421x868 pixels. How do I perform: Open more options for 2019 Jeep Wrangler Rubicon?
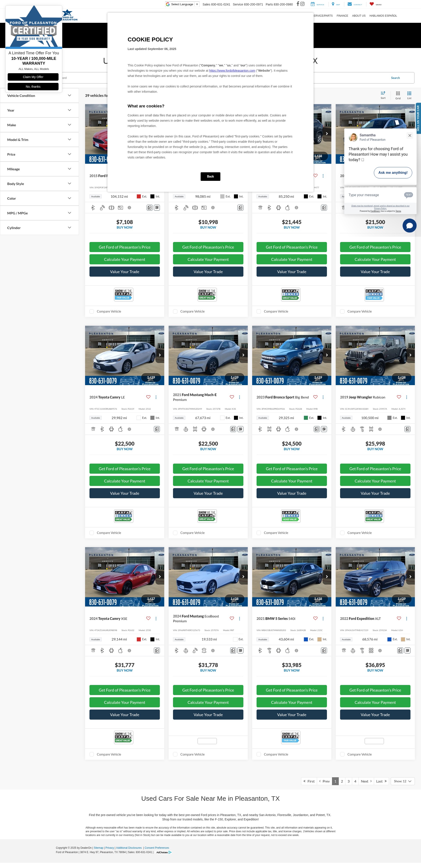407,397
